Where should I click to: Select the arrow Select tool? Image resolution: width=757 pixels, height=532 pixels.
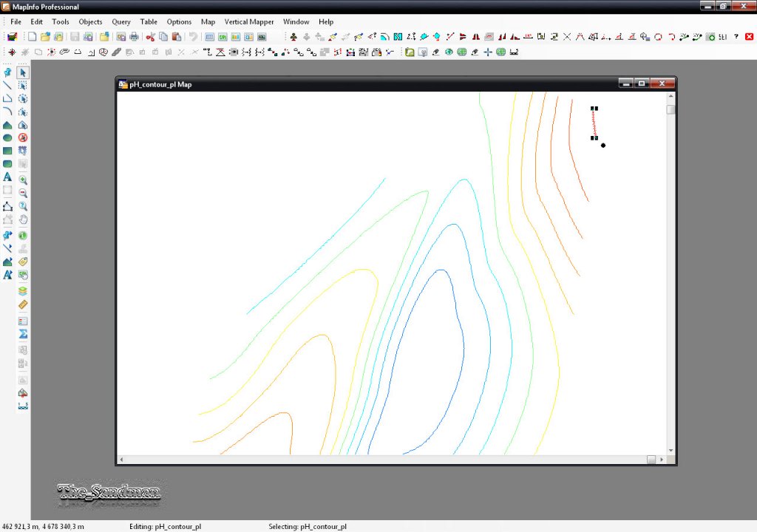click(23, 72)
